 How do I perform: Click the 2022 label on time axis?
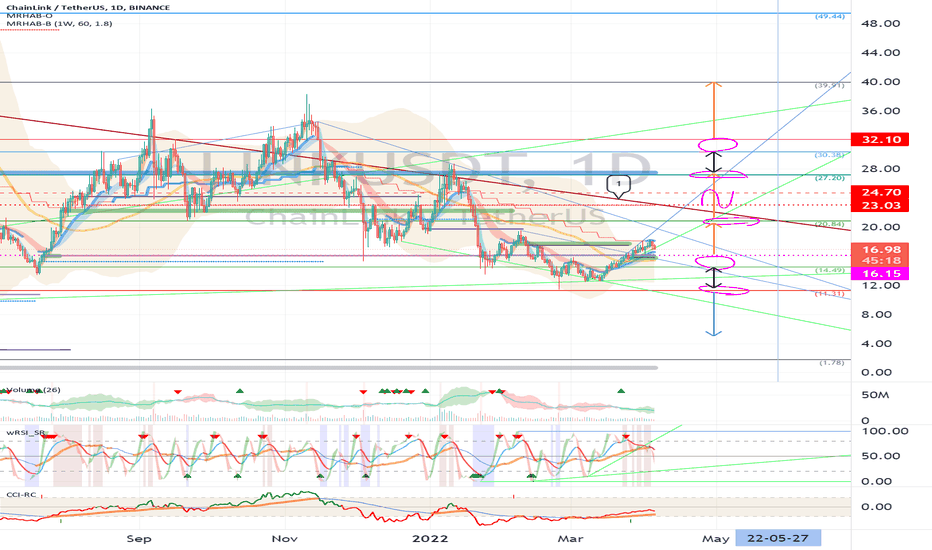(430, 539)
